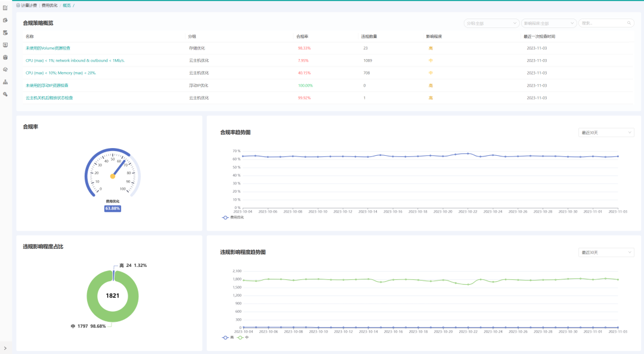The width and height of the screenshot is (644, 354).
Task: Click the 违规数量 column header
Action: pos(369,36)
